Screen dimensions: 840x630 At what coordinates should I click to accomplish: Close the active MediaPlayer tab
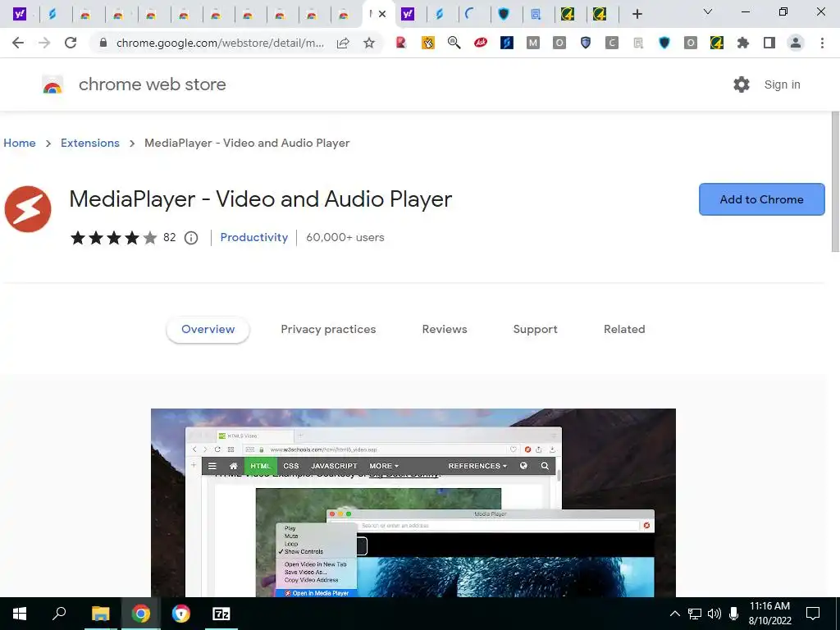(382, 14)
